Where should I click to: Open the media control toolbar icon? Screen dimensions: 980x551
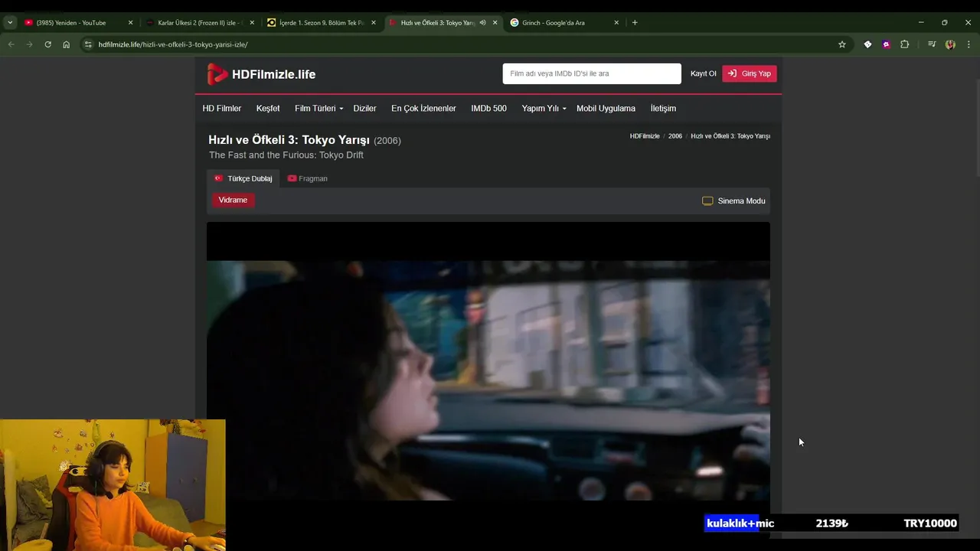[x=932, y=44]
